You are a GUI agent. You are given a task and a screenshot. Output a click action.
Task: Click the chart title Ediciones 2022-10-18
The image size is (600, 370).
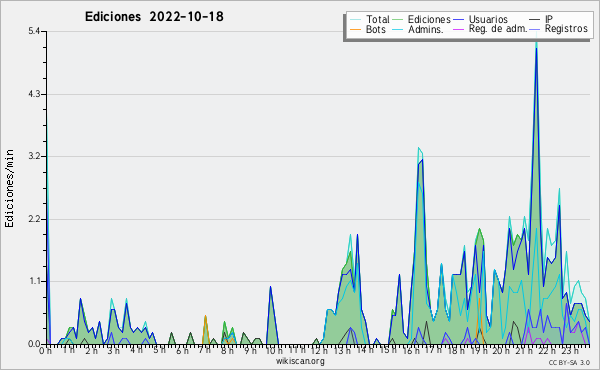(x=154, y=17)
